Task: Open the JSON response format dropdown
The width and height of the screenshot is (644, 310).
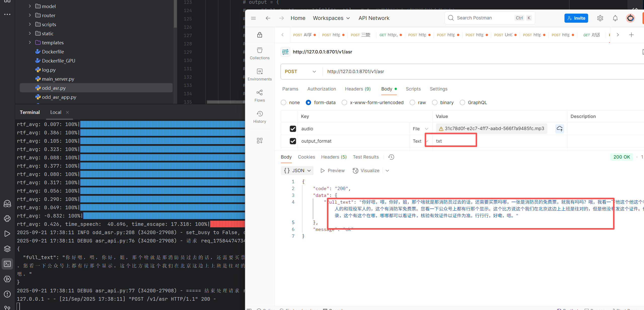Action: click(297, 171)
